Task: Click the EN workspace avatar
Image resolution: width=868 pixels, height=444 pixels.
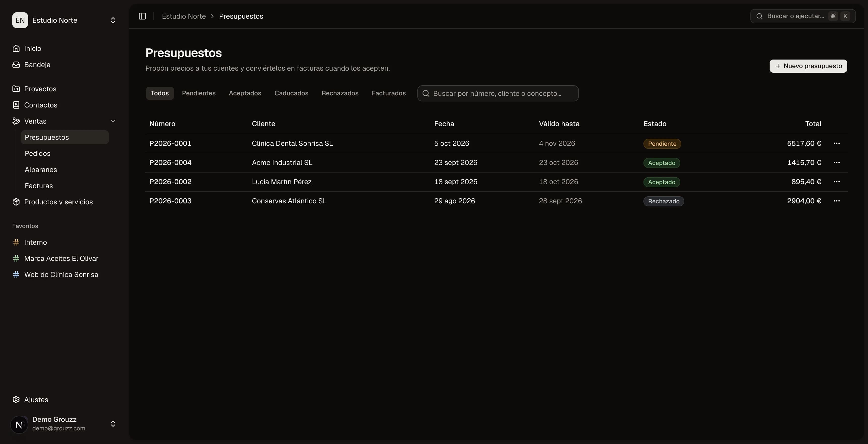Action: tap(20, 20)
